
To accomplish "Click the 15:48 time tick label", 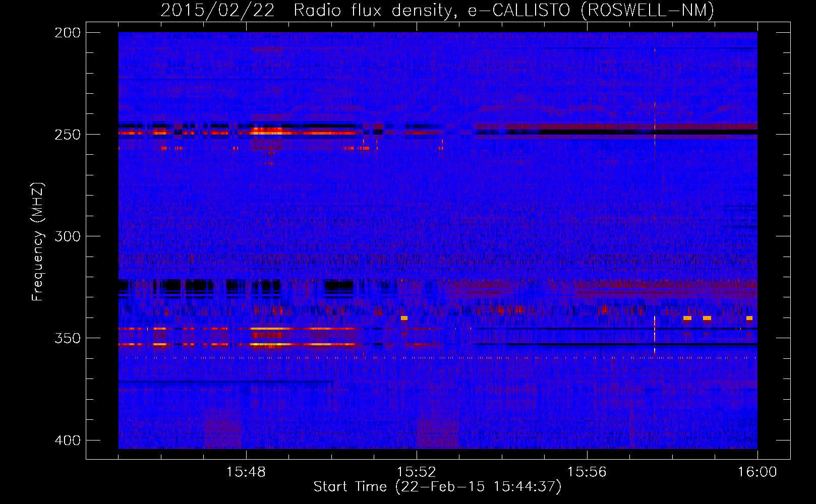I will click(x=246, y=472).
